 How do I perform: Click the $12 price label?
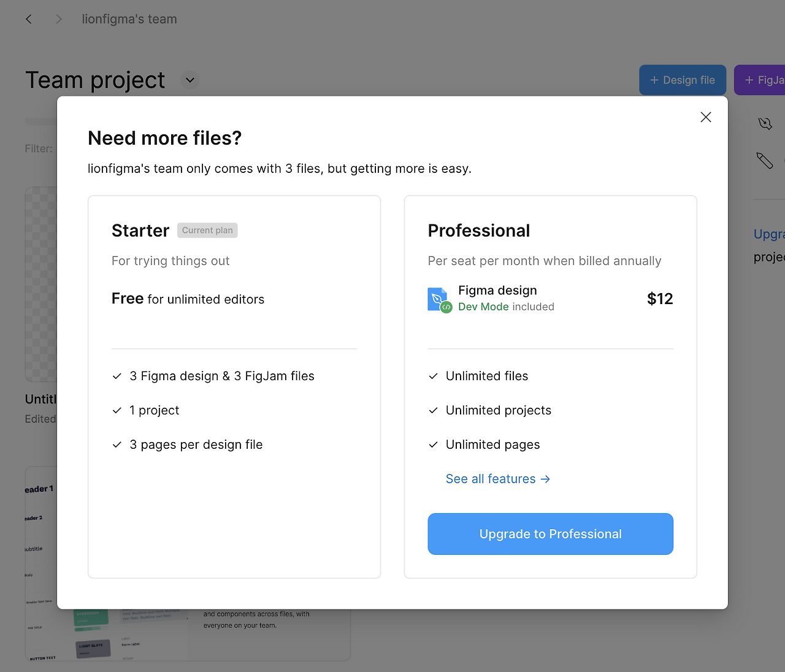tap(660, 299)
